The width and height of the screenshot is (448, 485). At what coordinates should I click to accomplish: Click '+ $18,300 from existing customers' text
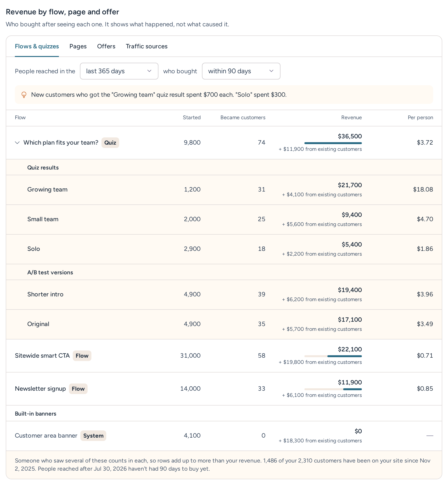coord(320,441)
